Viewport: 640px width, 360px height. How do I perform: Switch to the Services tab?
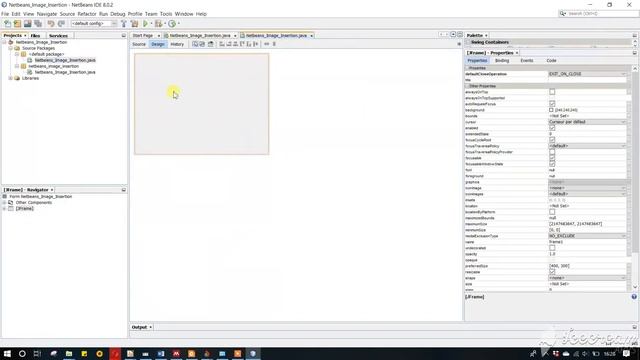click(58, 36)
